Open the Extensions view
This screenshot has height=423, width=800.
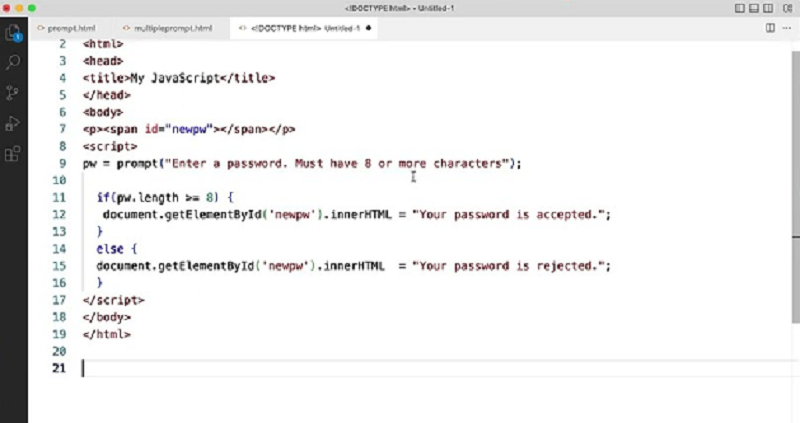pos(12,154)
